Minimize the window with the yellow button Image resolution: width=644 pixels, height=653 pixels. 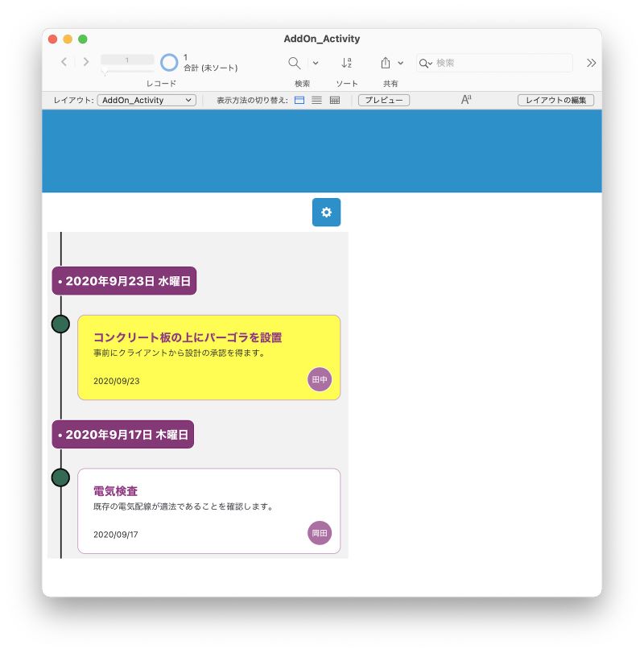click(68, 39)
